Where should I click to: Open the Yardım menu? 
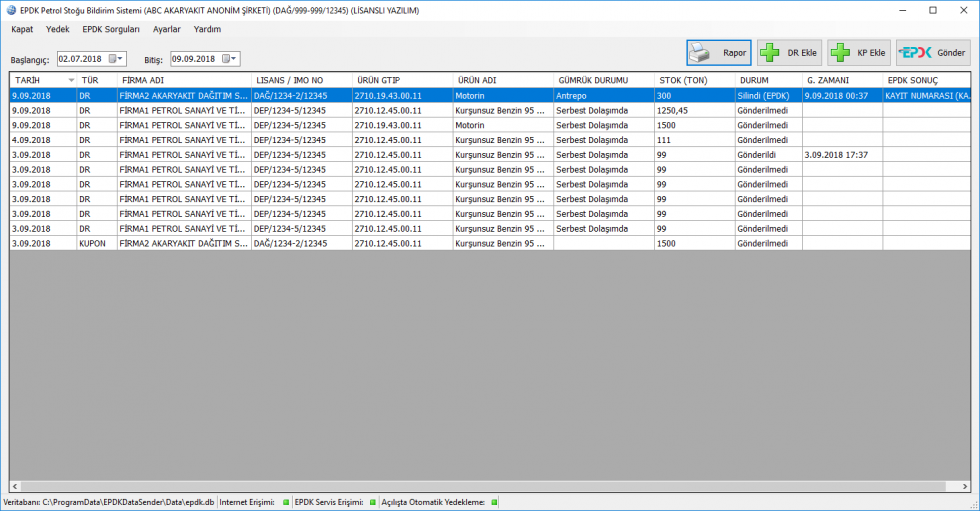coord(207,29)
